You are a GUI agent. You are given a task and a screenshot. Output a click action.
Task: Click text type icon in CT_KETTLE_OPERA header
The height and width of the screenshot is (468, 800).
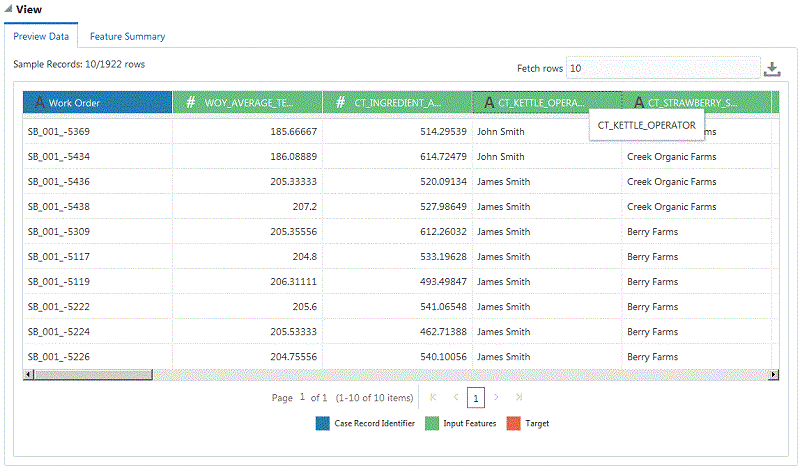pos(489,103)
